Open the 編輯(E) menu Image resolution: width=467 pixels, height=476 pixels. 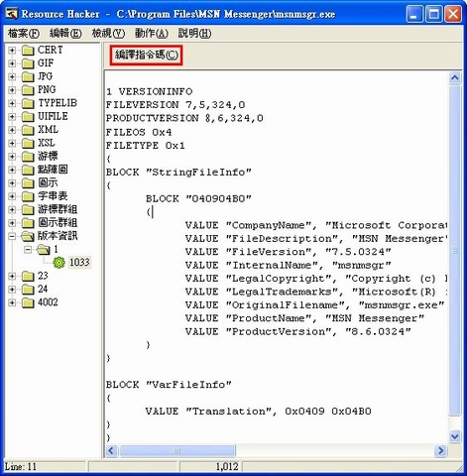65,33
